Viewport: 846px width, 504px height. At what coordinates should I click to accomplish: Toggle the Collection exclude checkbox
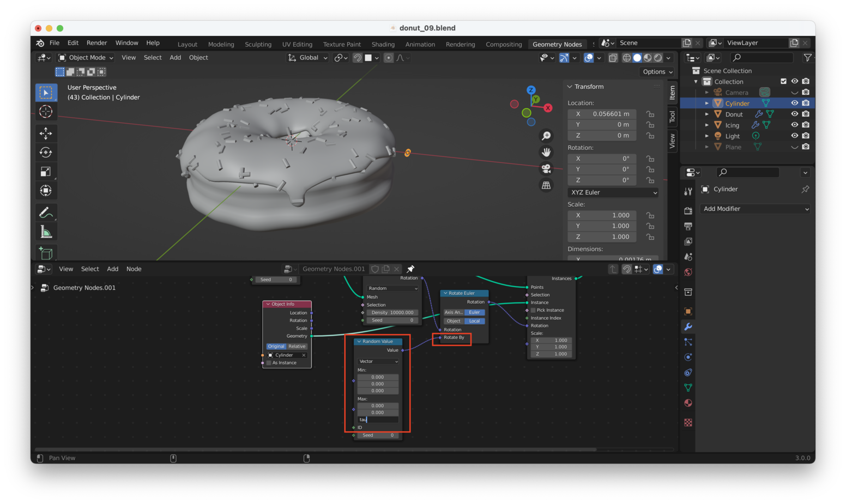(x=783, y=81)
